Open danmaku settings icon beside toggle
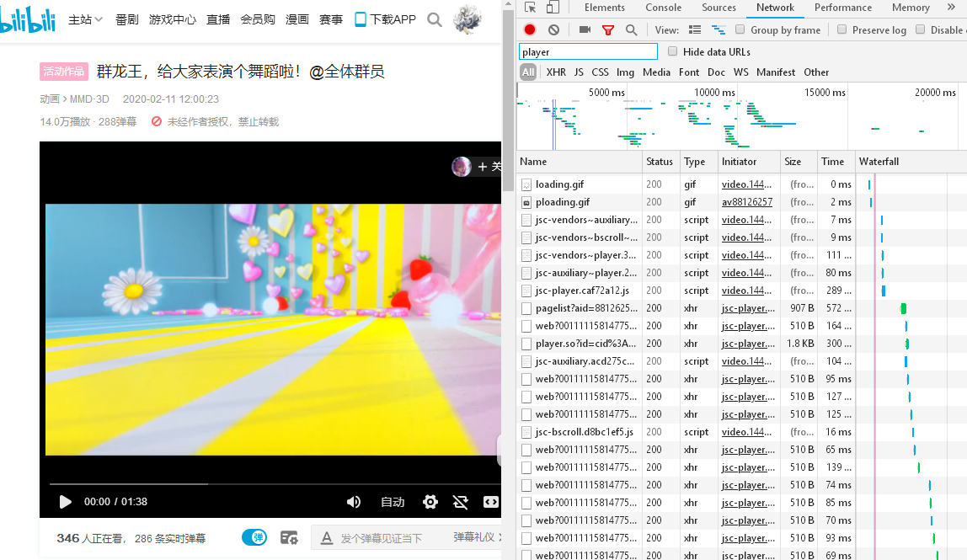This screenshot has width=967, height=560. tap(289, 537)
